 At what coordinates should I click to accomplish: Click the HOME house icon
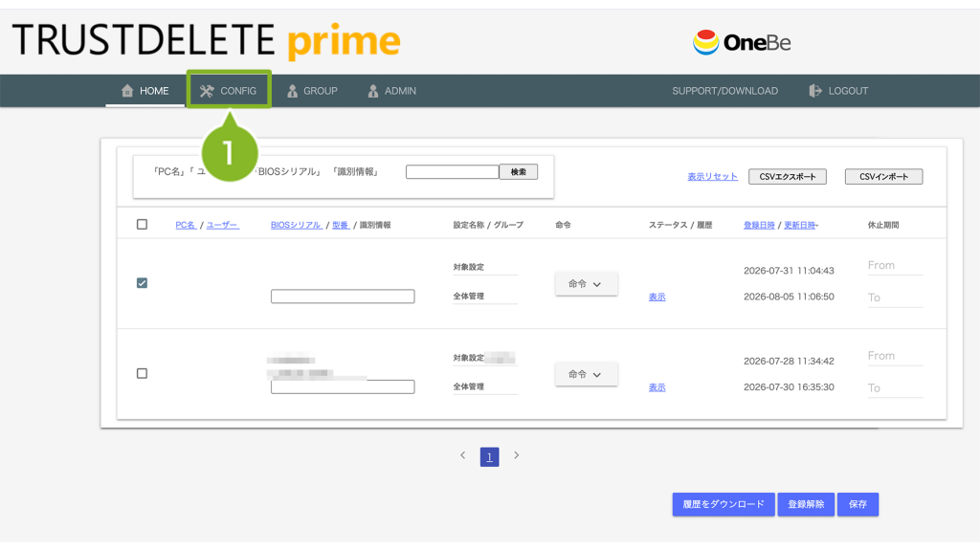click(127, 91)
